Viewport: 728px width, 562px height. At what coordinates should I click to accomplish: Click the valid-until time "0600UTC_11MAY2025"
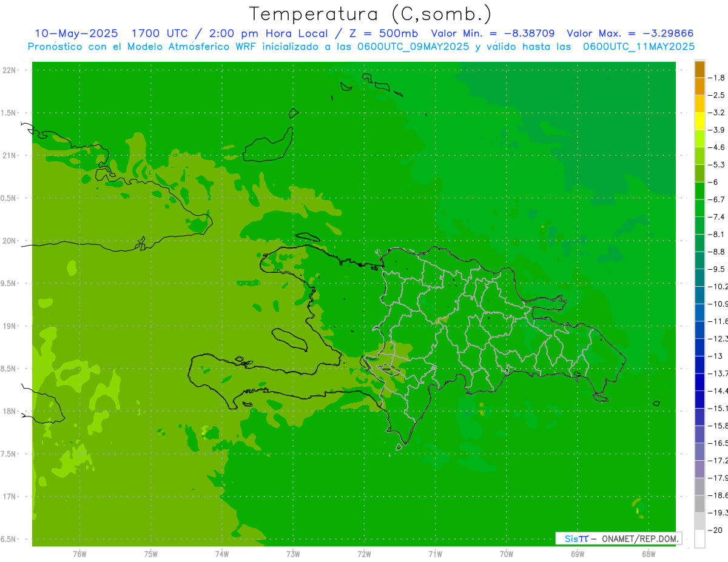[x=639, y=47]
